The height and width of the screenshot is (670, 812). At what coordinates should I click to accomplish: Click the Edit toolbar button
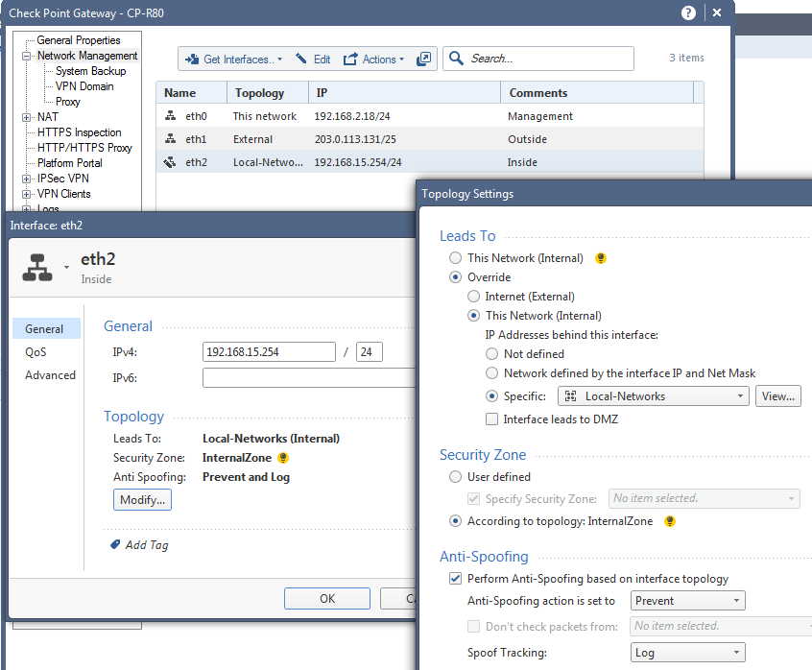click(313, 59)
